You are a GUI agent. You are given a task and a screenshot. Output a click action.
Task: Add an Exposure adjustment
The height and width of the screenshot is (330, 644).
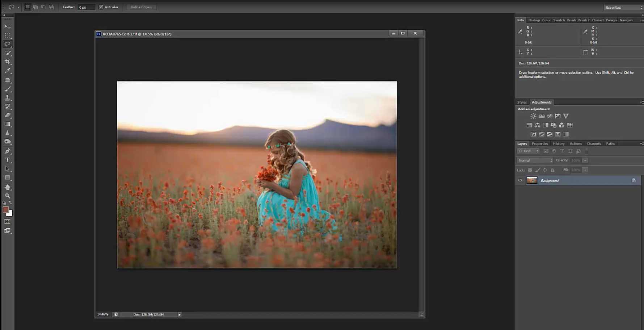click(558, 116)
